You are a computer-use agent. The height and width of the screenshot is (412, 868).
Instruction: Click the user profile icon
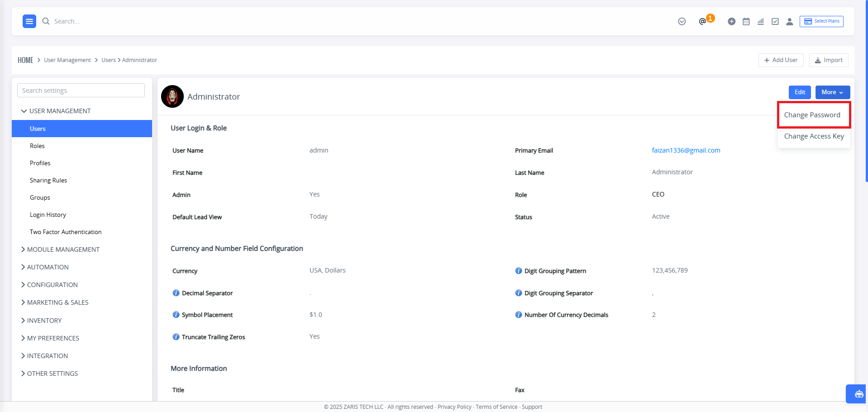(x=790, y=21)
